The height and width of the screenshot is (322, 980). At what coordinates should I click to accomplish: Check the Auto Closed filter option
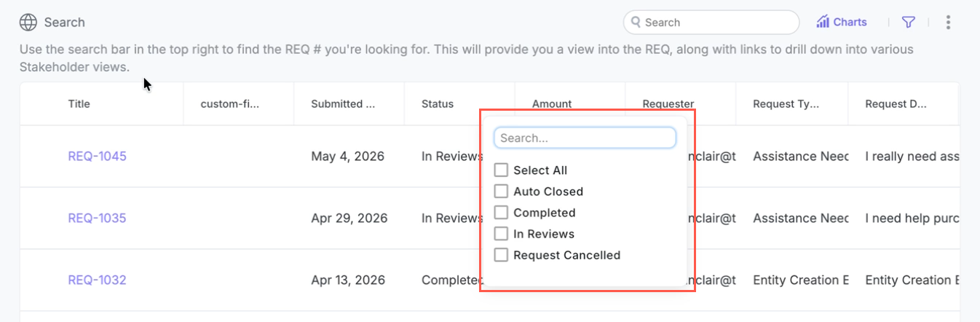point(501,191)
